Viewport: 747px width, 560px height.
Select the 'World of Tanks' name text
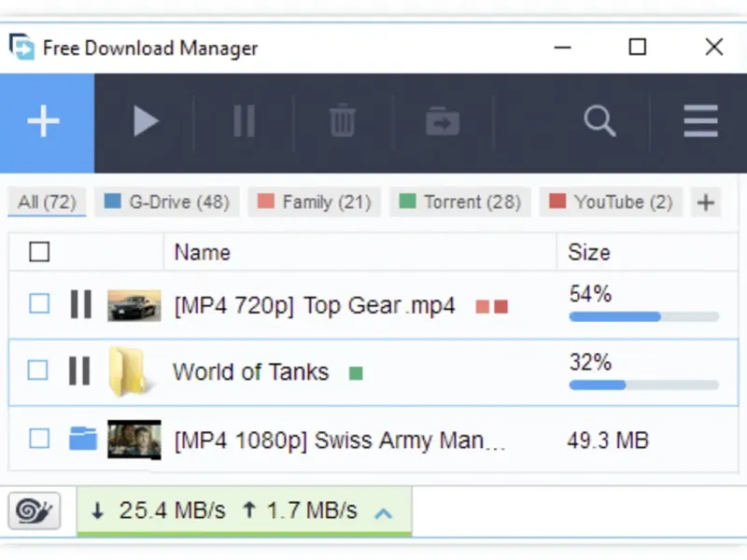[250, 371]
